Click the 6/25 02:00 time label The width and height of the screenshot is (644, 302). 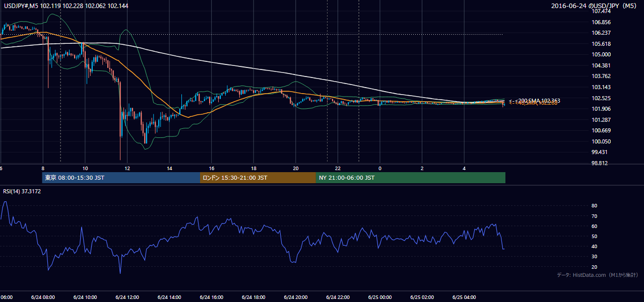pos(422,297)
